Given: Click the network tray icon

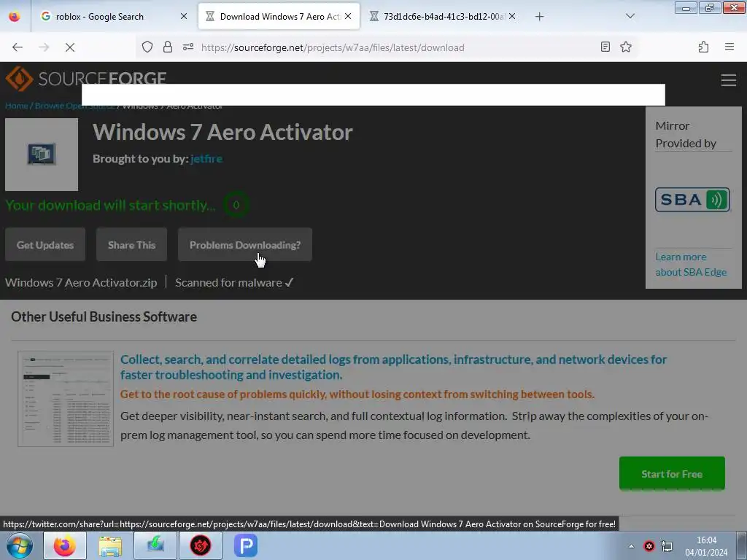Looking at the screenshot, I should (667, 546).
